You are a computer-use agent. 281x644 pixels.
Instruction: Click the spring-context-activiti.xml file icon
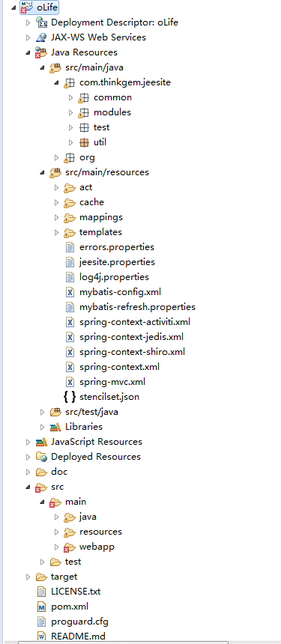70,323
